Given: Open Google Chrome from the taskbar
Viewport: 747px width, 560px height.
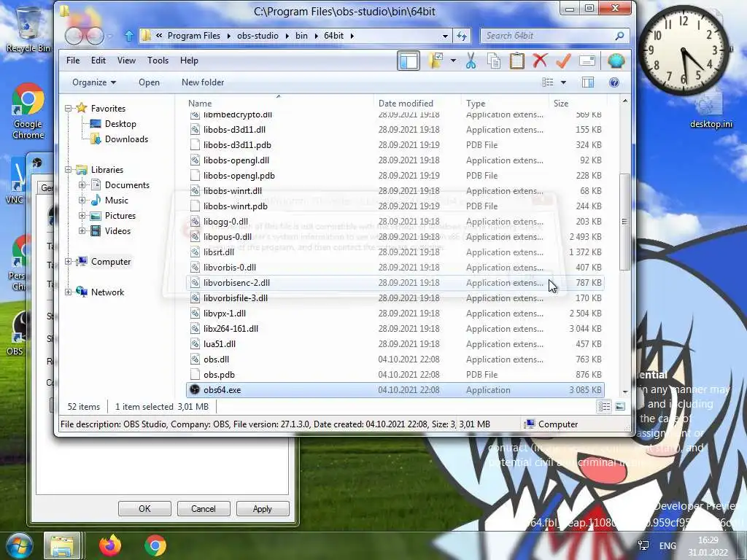Looking at the screenshot, I should [155, 545].
